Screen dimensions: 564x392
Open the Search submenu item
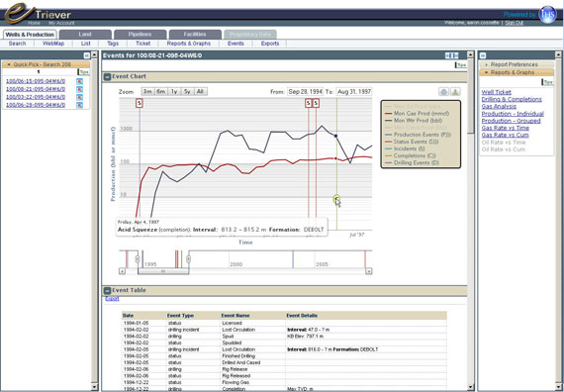pyautogui.click(x=17, y=44)
